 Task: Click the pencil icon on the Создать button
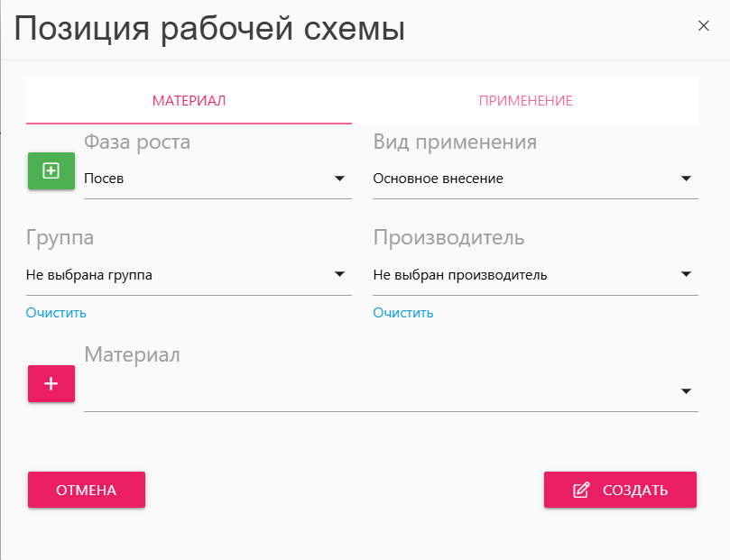pyautogui.click(x=582, y=491)
